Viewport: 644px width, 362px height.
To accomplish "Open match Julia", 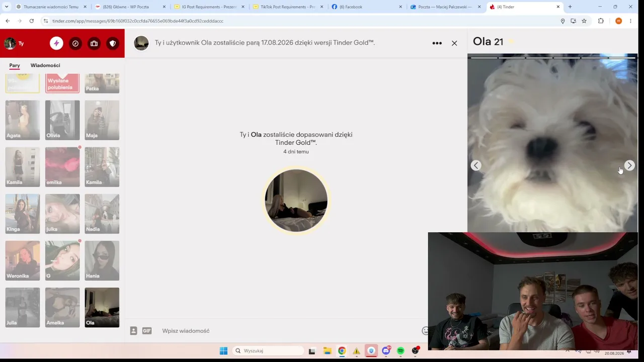I will coord(23,307).
